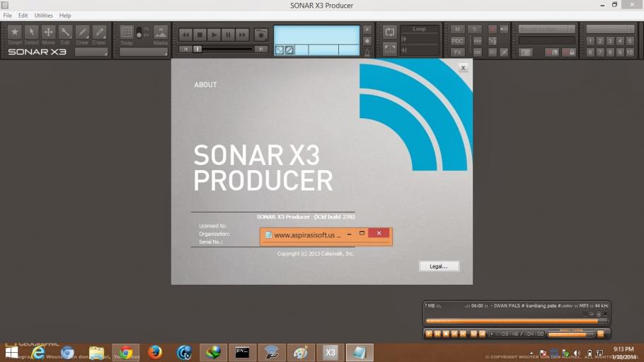Viewport: 644px width, 362px height.
Task: Pause the transport
Action: (x=229, y=35)
